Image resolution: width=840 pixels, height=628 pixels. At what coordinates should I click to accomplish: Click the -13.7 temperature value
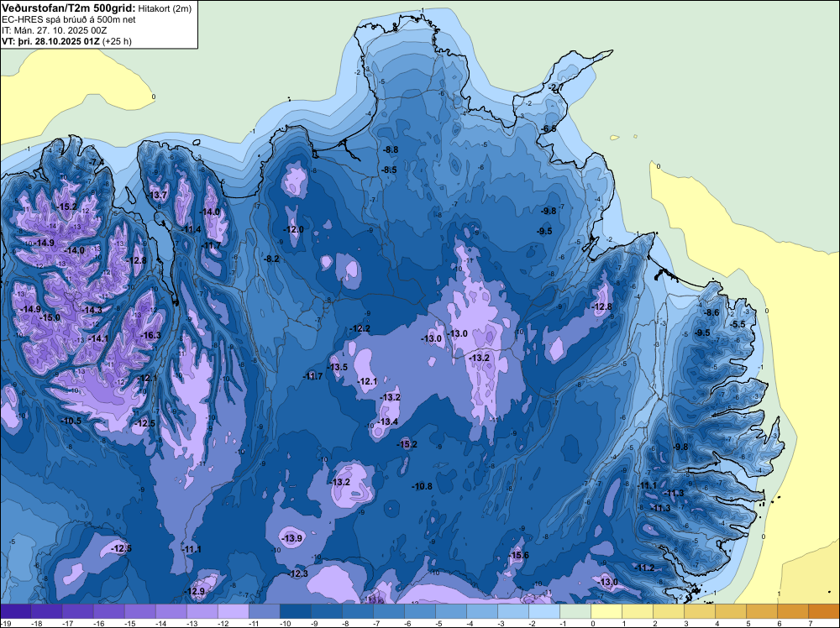158,196
